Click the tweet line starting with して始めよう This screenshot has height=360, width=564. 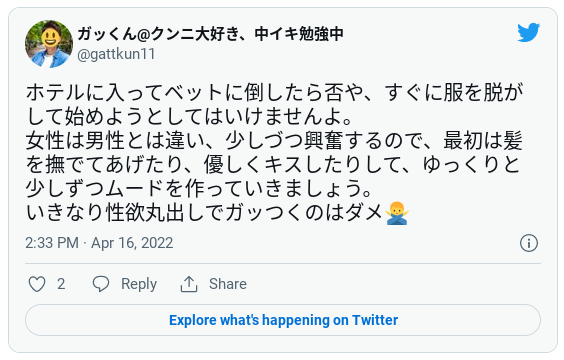(189, 117)
